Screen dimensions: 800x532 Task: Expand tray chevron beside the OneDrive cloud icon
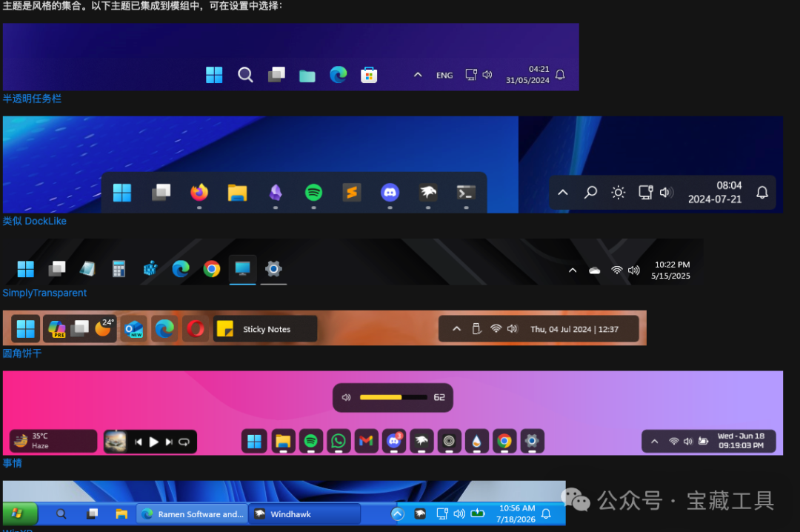coord(573,270)
